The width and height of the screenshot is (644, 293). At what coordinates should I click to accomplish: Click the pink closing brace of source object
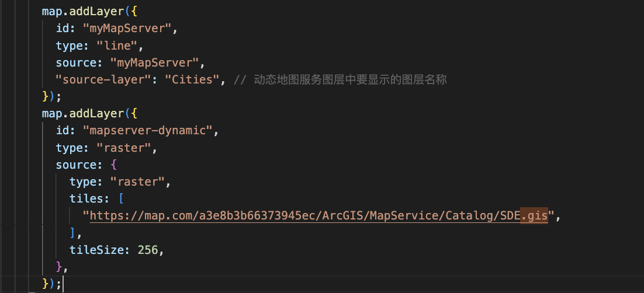pos(59,267)
